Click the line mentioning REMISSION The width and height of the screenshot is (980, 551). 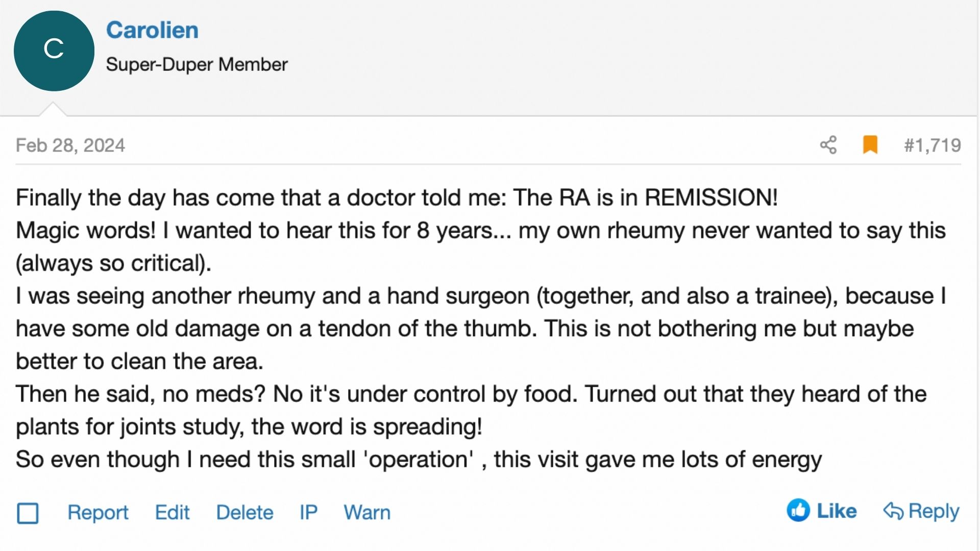click(x=397, y=197)
